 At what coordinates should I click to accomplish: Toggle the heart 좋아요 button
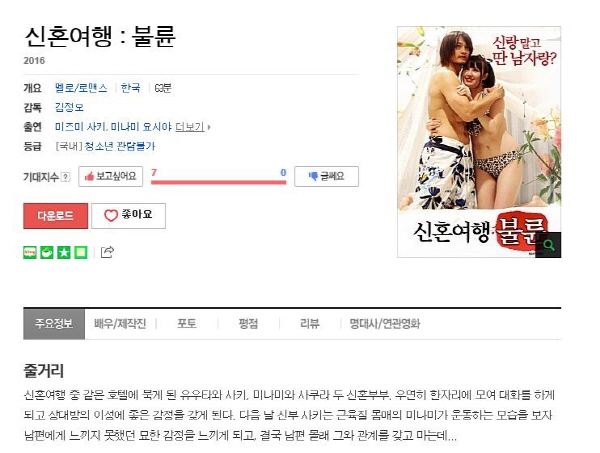[129, 216]
